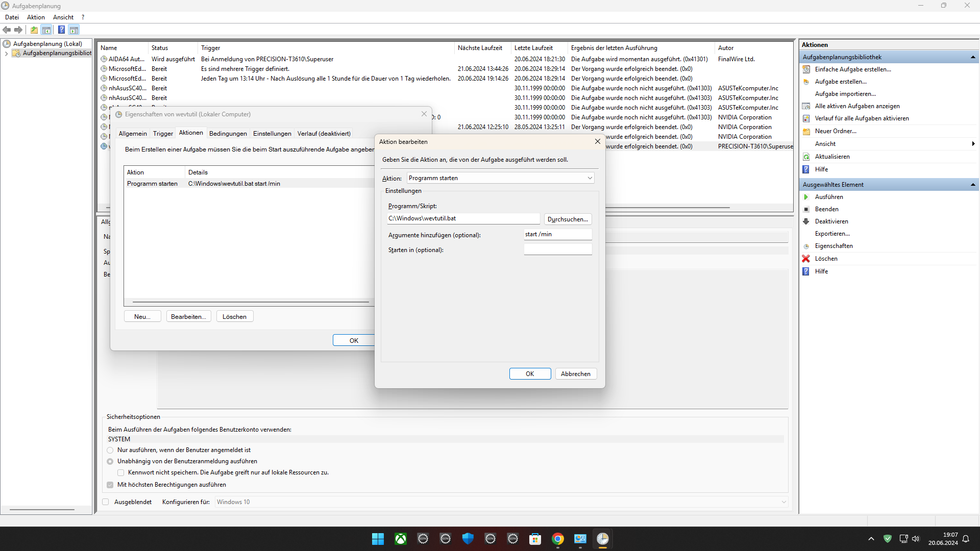This screenshot has width=980, height=551.
Task: Open "Einfache Aufgabe erstellen" in the Aktionen pane
Action: point(853,69)
